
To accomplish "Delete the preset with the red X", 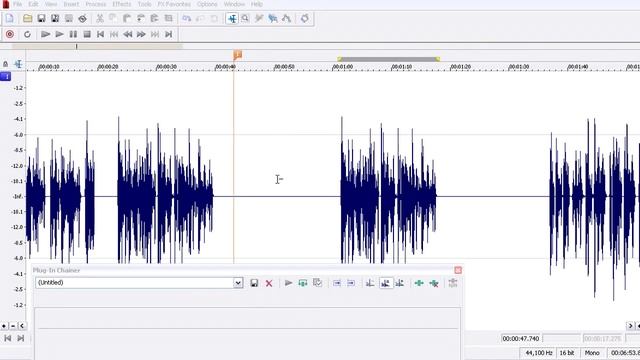I will point(269,283).
